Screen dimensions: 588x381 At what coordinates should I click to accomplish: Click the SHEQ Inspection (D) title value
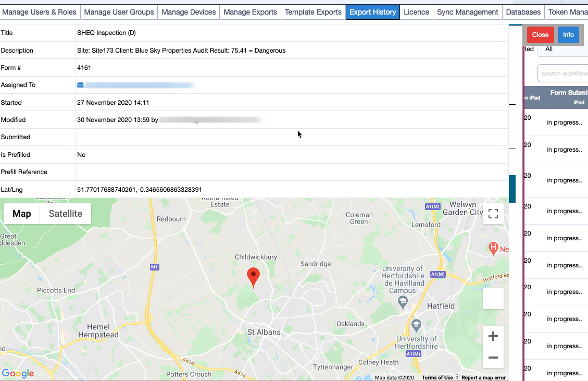106,33
